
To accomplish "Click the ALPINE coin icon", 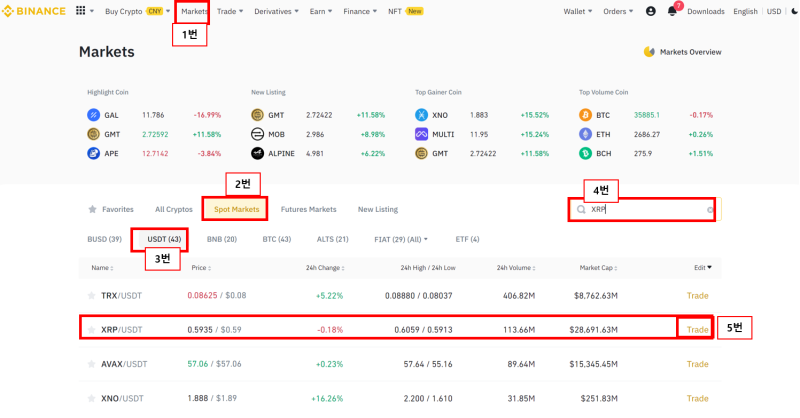I will [x=258, y=153].
